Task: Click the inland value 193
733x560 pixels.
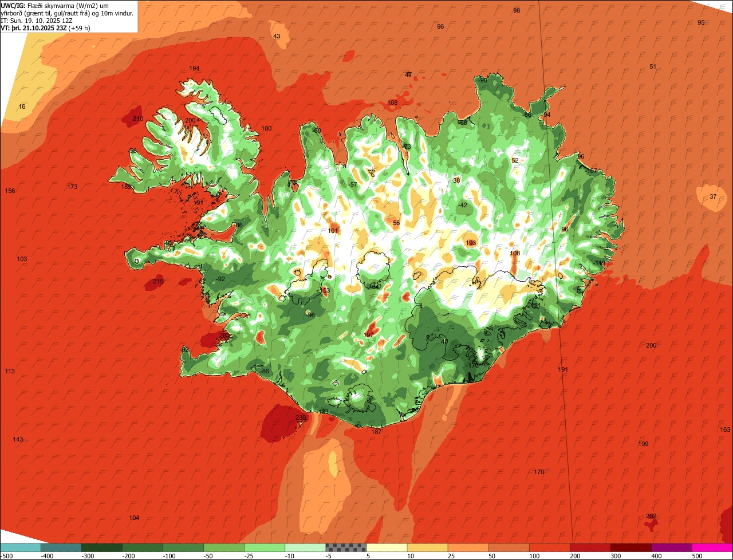Action: click(x=471, y=243)
